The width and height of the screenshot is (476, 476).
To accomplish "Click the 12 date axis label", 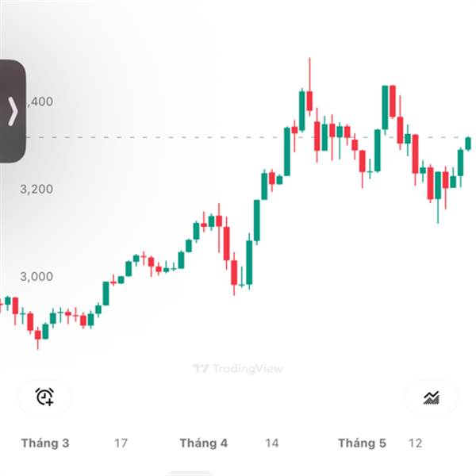I will point(415,443).
